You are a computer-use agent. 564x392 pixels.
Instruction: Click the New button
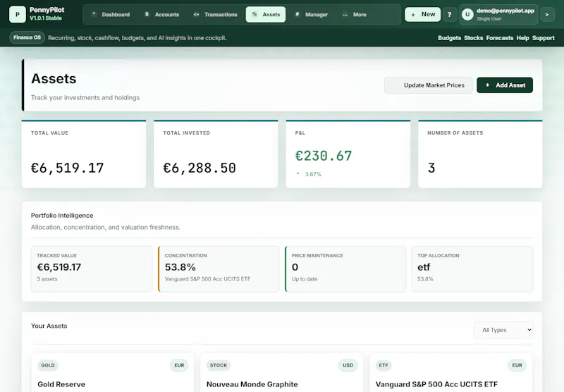(x=422, y=14)
